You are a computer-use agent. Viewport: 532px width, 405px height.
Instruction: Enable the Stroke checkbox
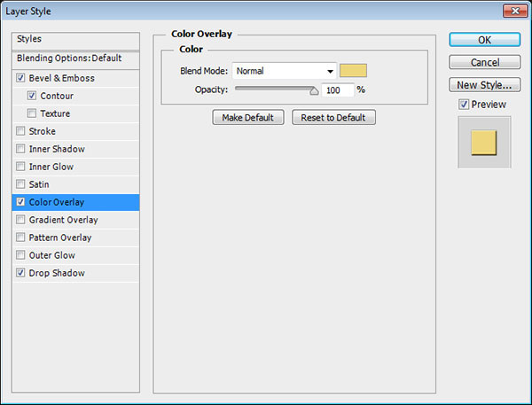tap(20, 131)
